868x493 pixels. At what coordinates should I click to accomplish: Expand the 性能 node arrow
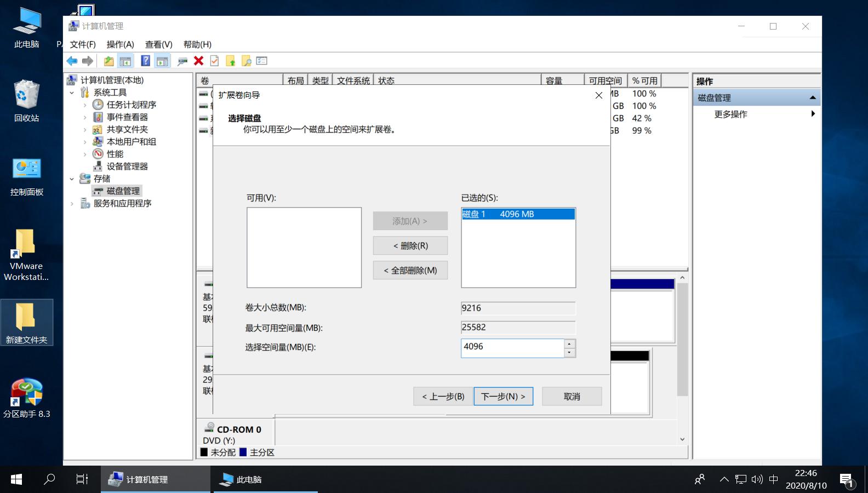point(85,154)
